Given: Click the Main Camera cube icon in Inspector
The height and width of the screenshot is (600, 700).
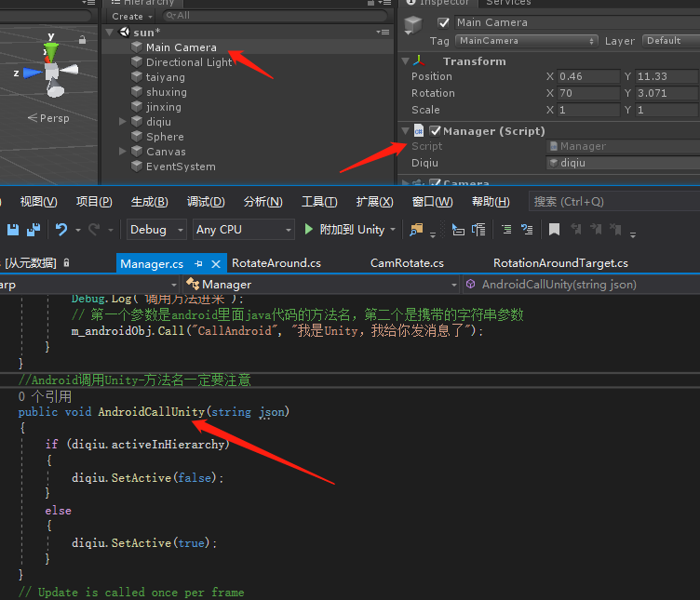Looking at the screenshot, I should pos(414,25).
